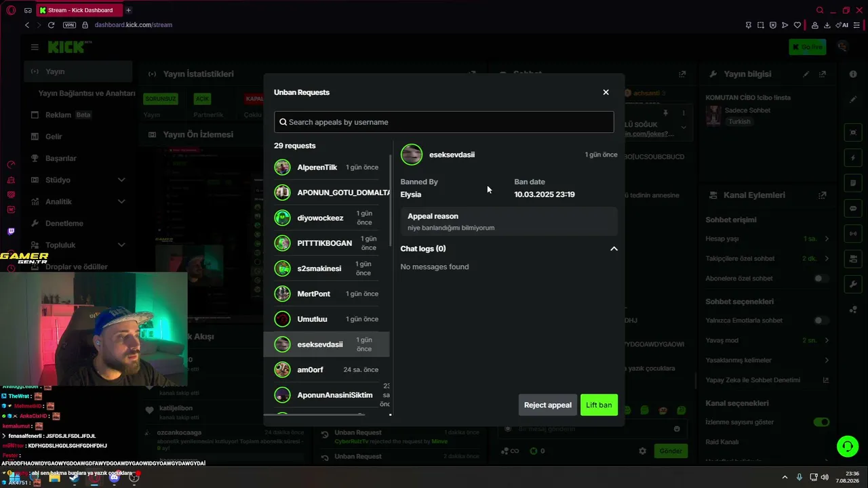Pop out the Sohbet chat panel
This screenshot has width=868, height=488.
pos(682,74)
